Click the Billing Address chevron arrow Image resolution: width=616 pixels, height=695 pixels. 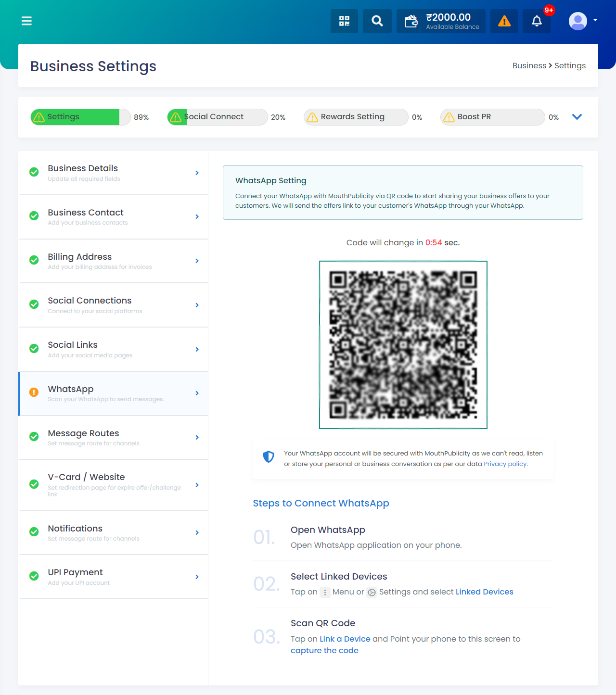click(x=197, y=261)
